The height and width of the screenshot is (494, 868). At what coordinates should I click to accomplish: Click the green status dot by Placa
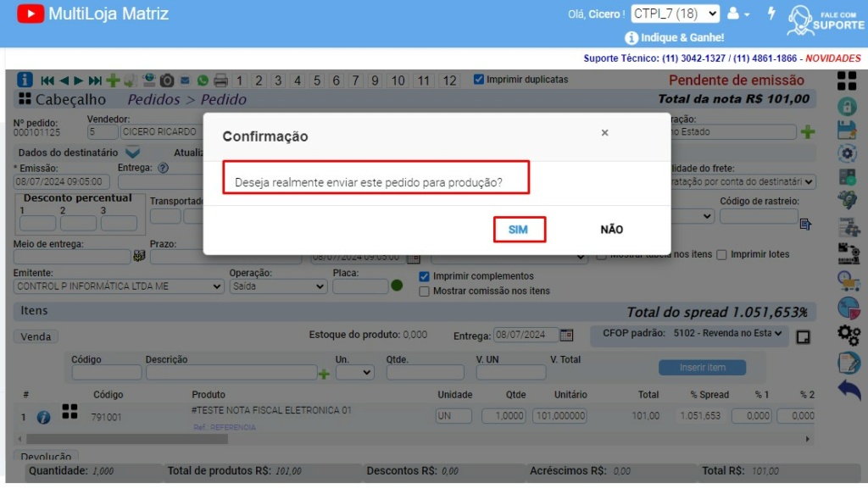click(397, 286)
